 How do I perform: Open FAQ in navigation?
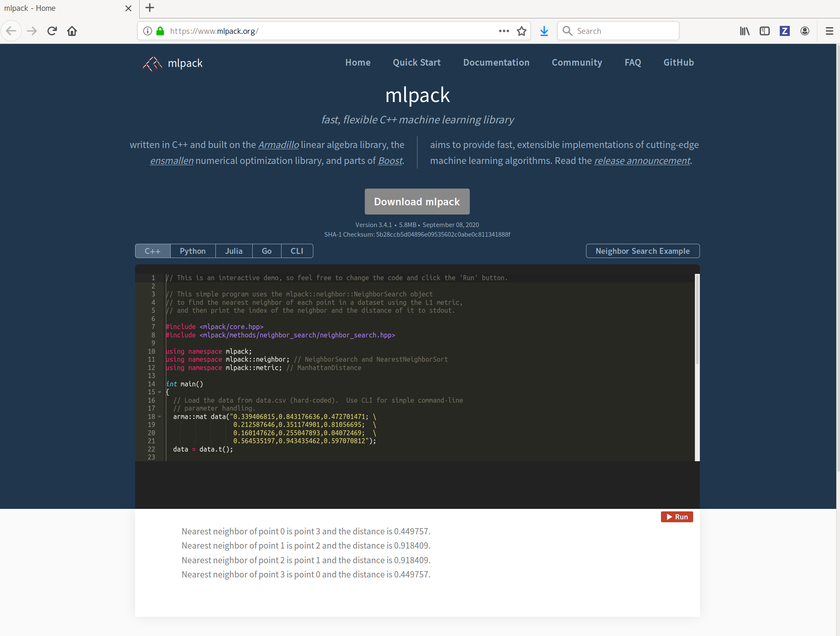(633, 62)
